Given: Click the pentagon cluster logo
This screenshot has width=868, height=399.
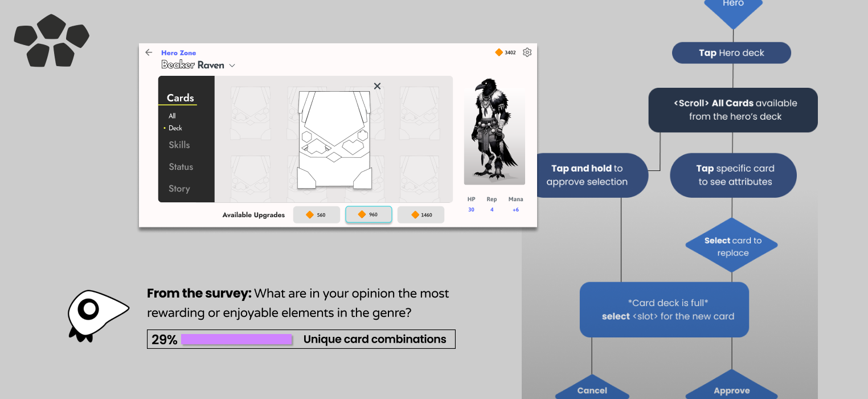Looking at the screenshot, I should click(x=51, y=40).
